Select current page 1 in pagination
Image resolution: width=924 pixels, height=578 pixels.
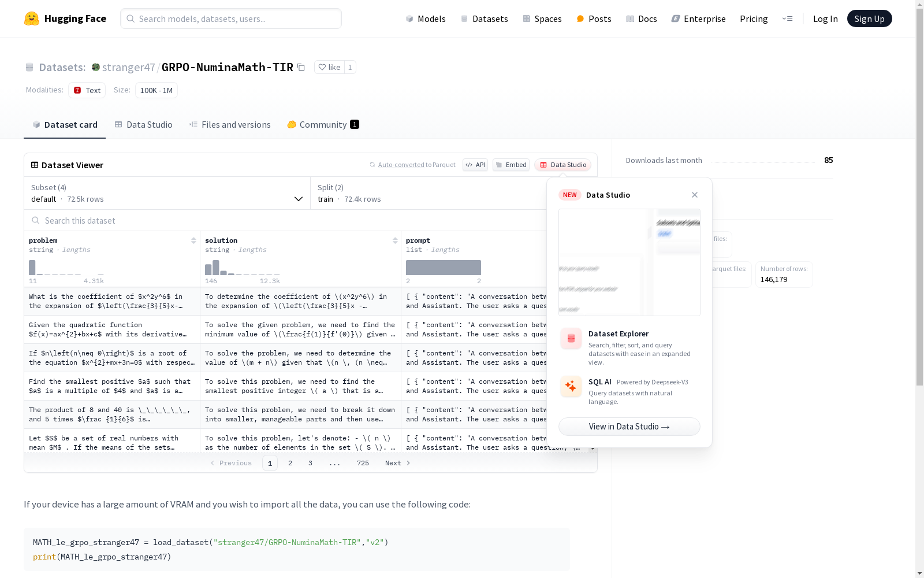pos(270,463)
